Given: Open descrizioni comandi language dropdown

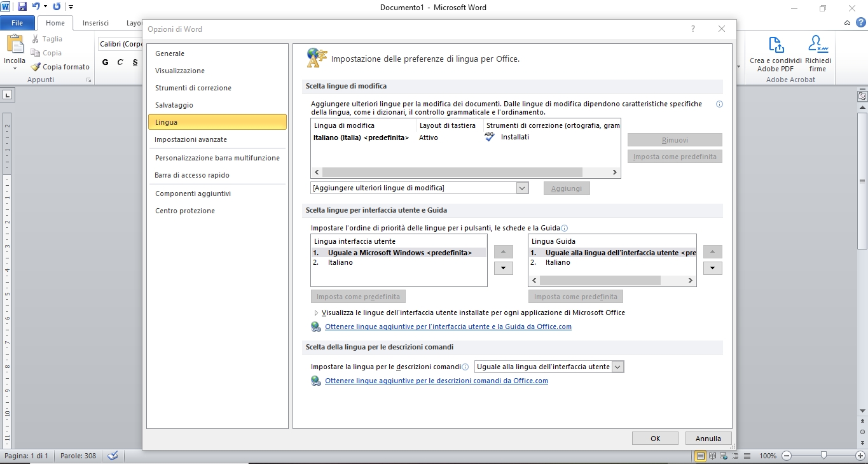Looking at the screenshot, I should tap(617, 367).
